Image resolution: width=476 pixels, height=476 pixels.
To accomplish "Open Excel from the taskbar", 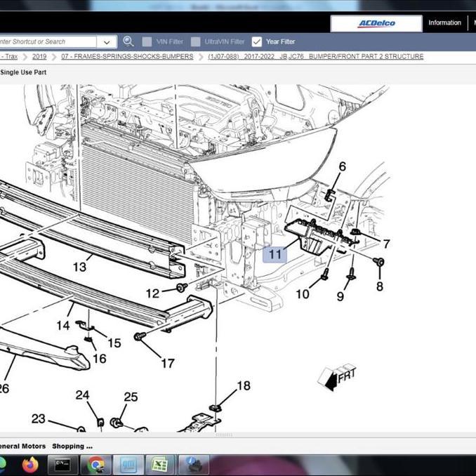I will [160, 465].
